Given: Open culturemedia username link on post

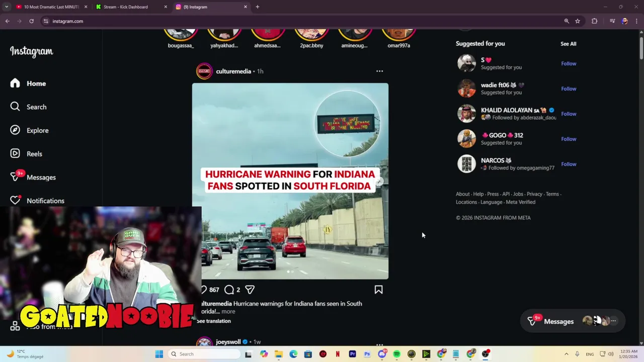Looking at the screenshot, I should pyautogui.click(x=233, y=71).
